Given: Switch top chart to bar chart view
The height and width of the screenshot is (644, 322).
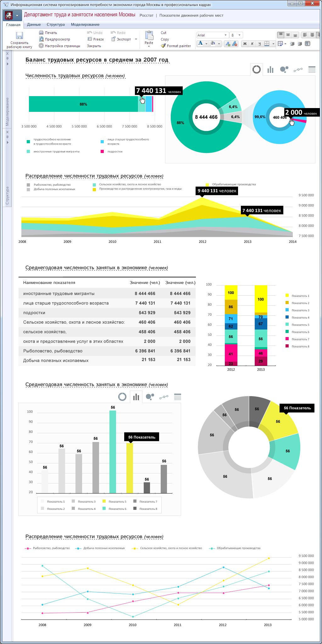Looking at the screenshot, I should [x=270, y=69].
